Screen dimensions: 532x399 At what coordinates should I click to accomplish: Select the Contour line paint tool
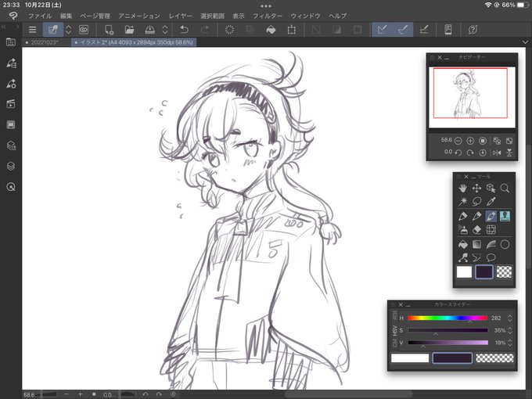tap(491, 244)
